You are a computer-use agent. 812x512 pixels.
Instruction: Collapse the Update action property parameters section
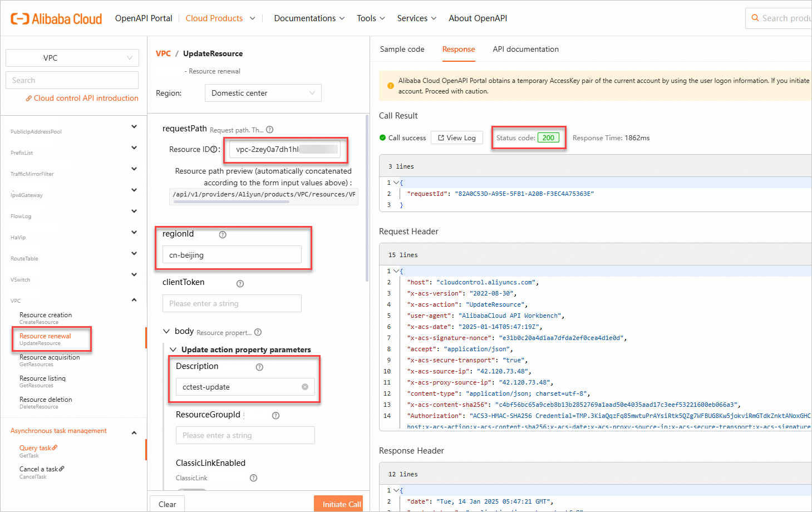[x=173, y=349]
